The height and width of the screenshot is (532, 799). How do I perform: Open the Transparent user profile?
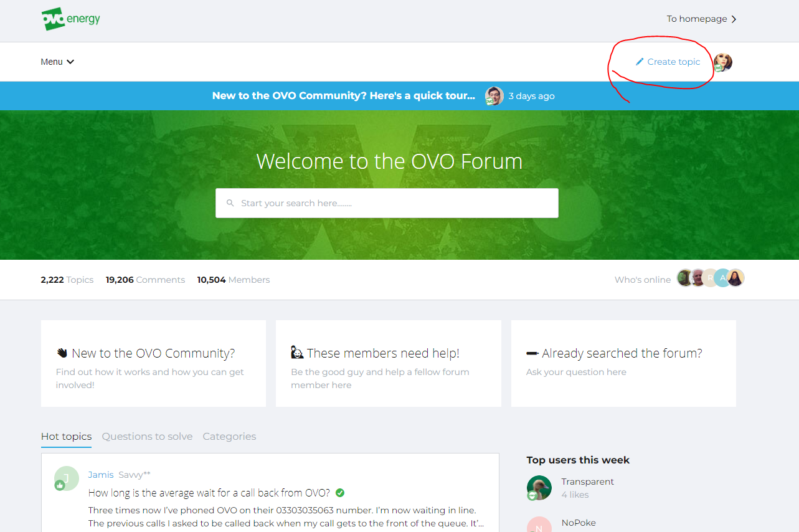click(x=587, y=482)
